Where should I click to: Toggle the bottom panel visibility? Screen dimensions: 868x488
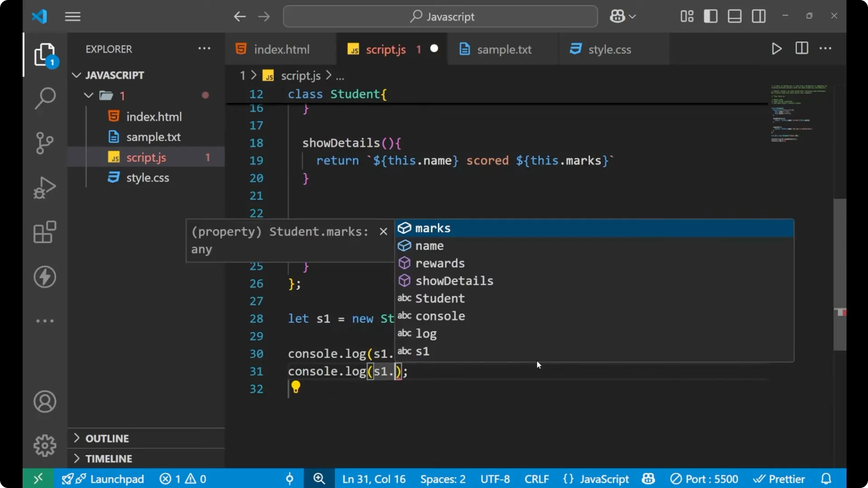[x=734, y=16]
